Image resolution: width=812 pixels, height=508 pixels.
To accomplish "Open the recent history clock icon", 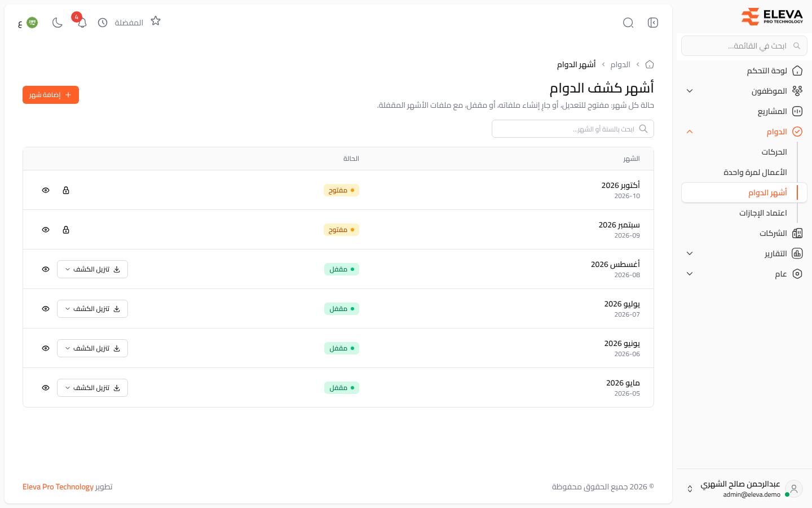I will click(x=103, y=23).
